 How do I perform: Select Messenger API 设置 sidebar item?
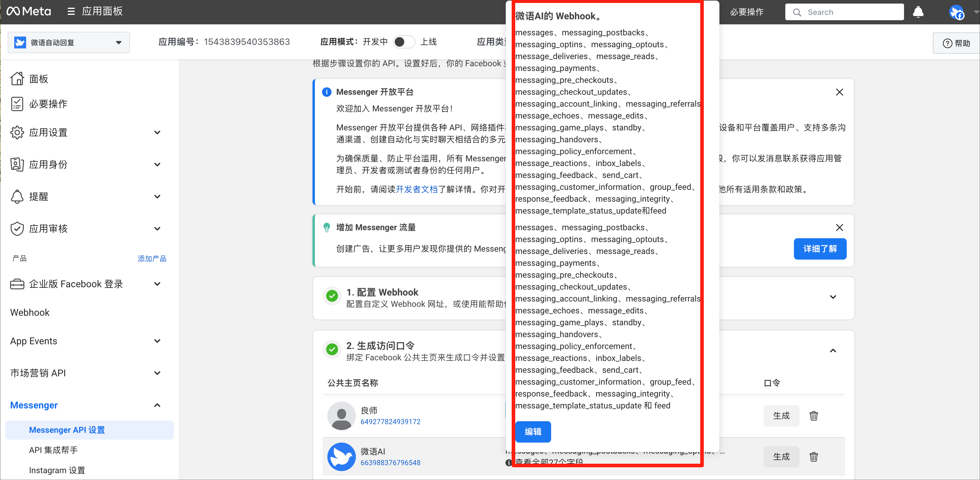[66, 430]
